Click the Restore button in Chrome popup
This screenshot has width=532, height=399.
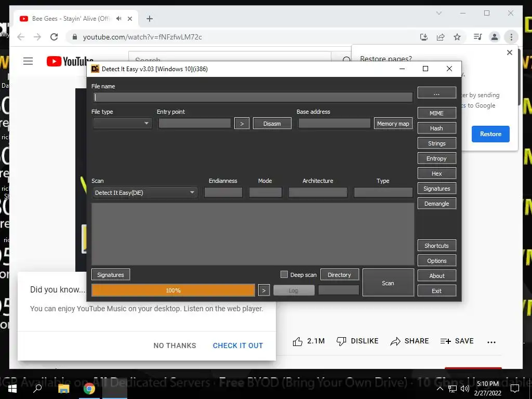(490, 134)
